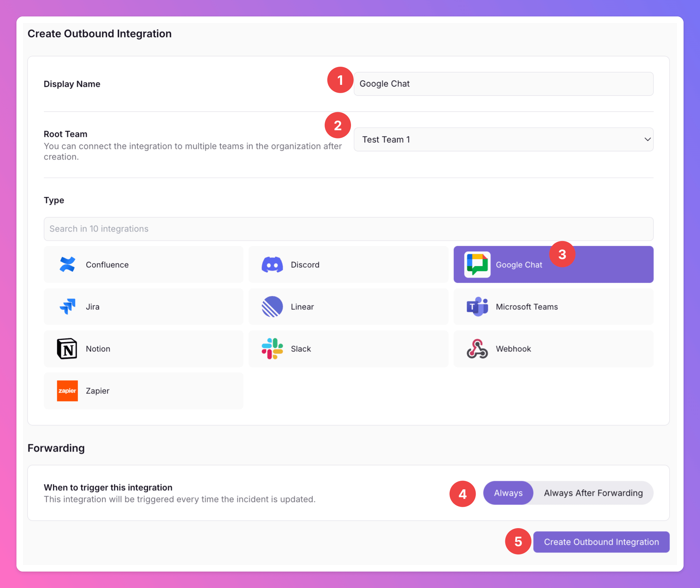Click the Test Team 1 chevron arrow
The width and height of the screenshot is (700, 588).
647,139
